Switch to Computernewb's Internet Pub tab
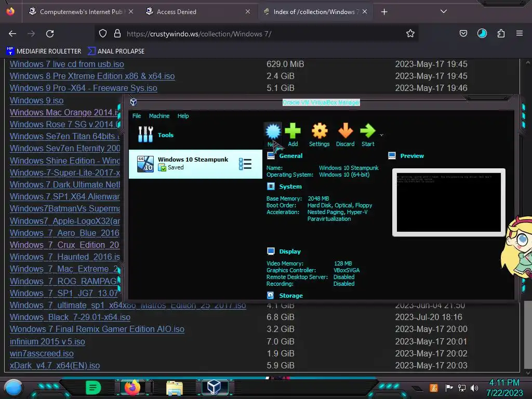The image size is (532, 399). tap(81, 11)
